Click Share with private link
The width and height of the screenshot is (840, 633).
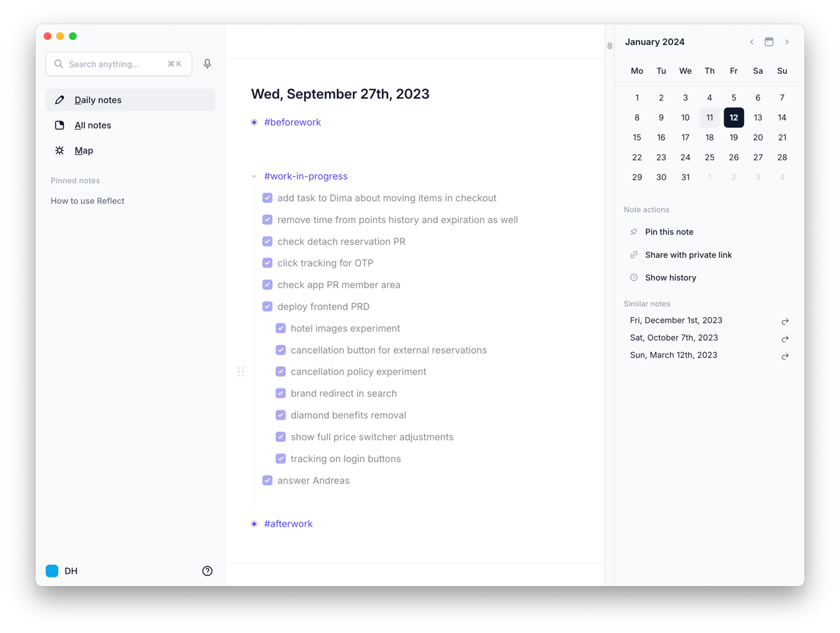tap(688, 255)
